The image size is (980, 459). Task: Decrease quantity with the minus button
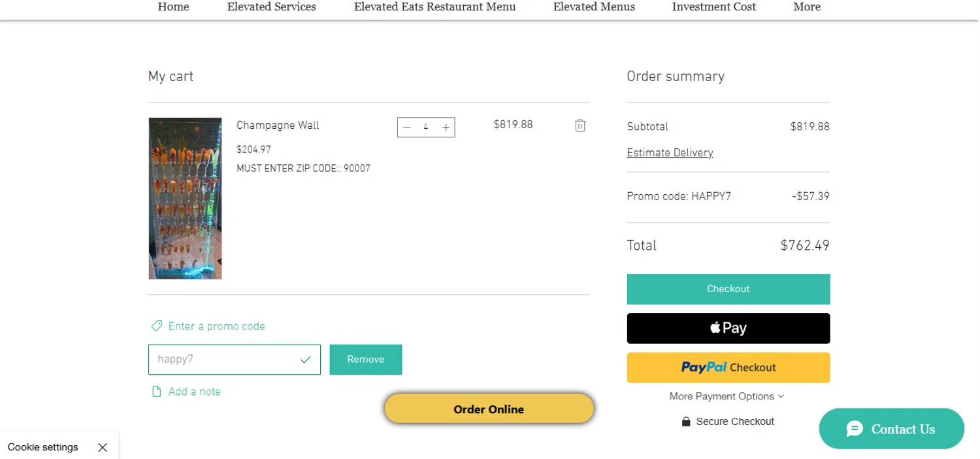[406, 127]
